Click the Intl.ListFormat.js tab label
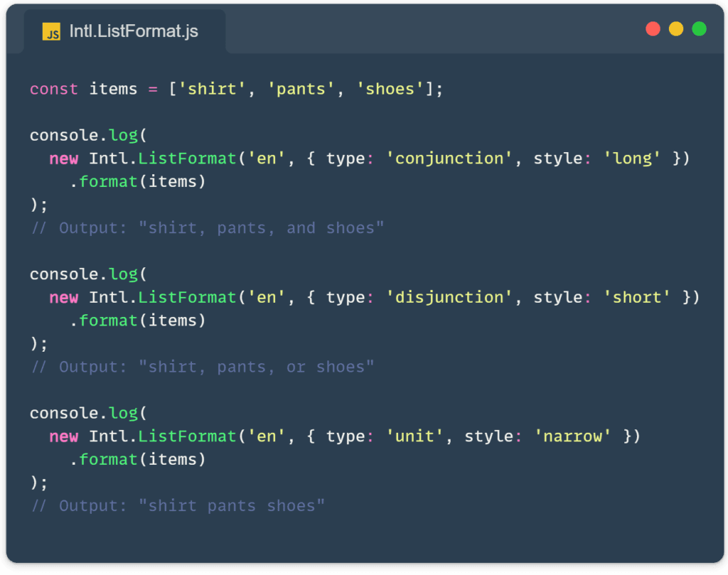Image resolution: width=728 pixels, height=575 pixels. pyautogui.click(x=132, y=31)
